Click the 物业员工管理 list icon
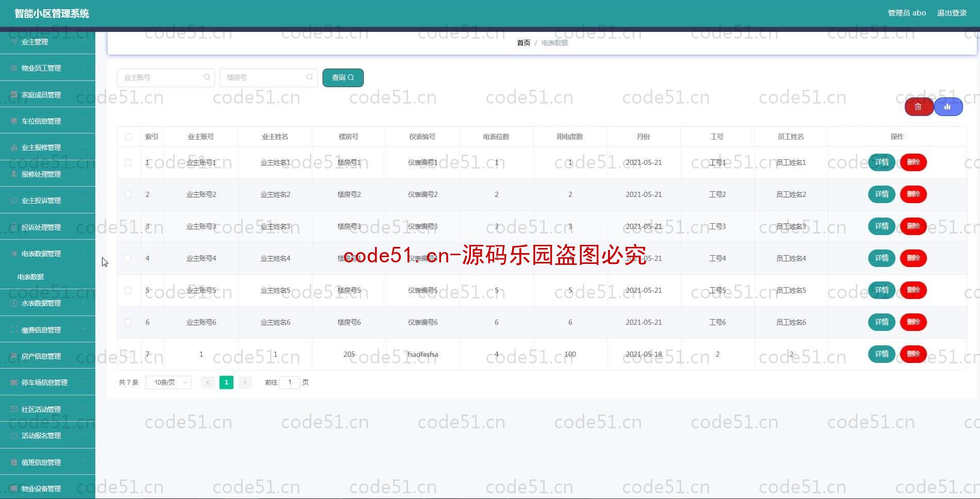Viewport: 980px width, 499px height. pyautogui.click(x=14, y=68)
